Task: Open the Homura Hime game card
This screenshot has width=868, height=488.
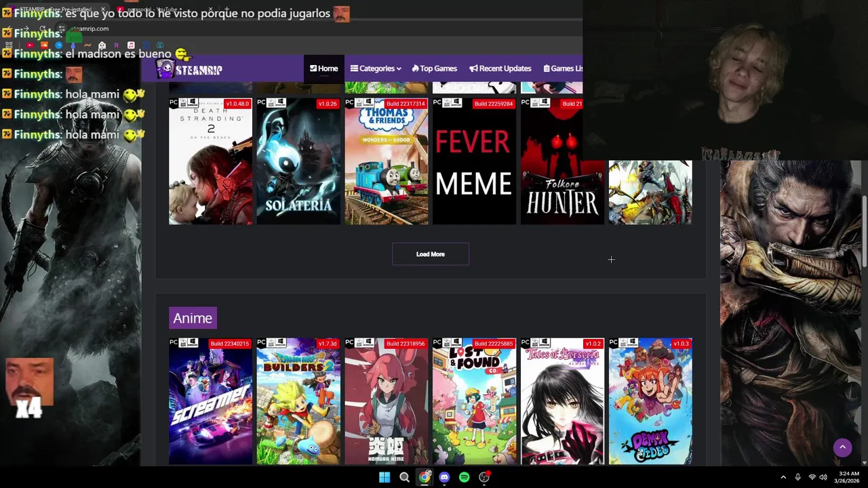Action: pyautogui.click(x=387, y=401)
